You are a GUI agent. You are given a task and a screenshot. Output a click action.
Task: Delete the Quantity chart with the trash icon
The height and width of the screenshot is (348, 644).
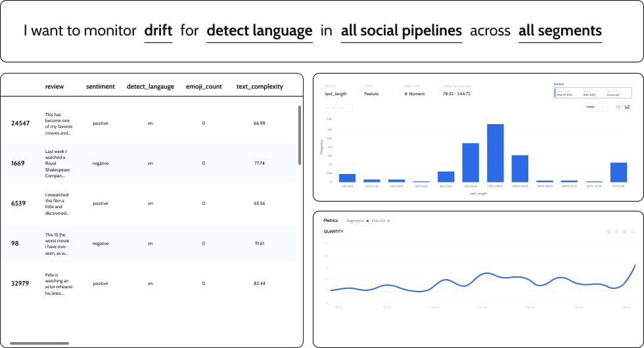[x=624, y=232]
